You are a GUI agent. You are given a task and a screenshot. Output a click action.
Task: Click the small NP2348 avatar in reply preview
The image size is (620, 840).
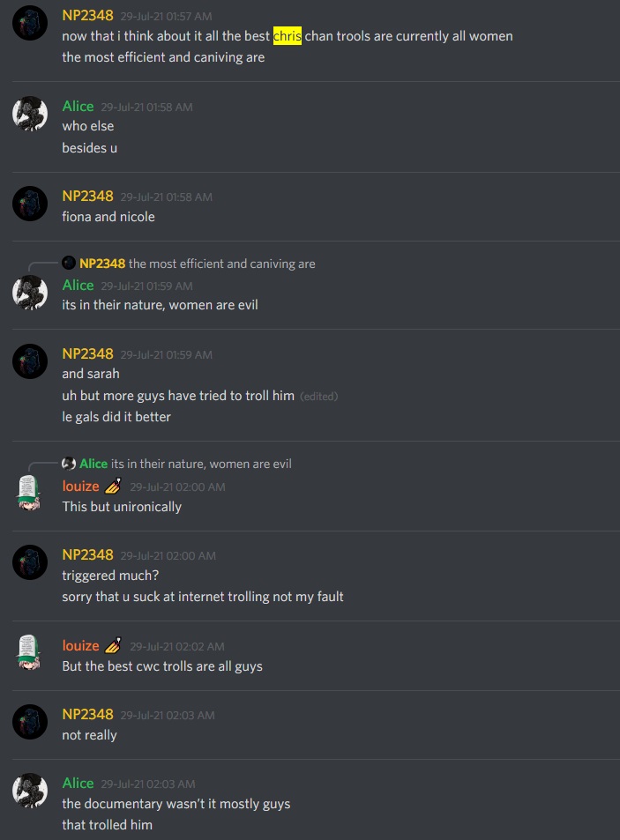69,263
